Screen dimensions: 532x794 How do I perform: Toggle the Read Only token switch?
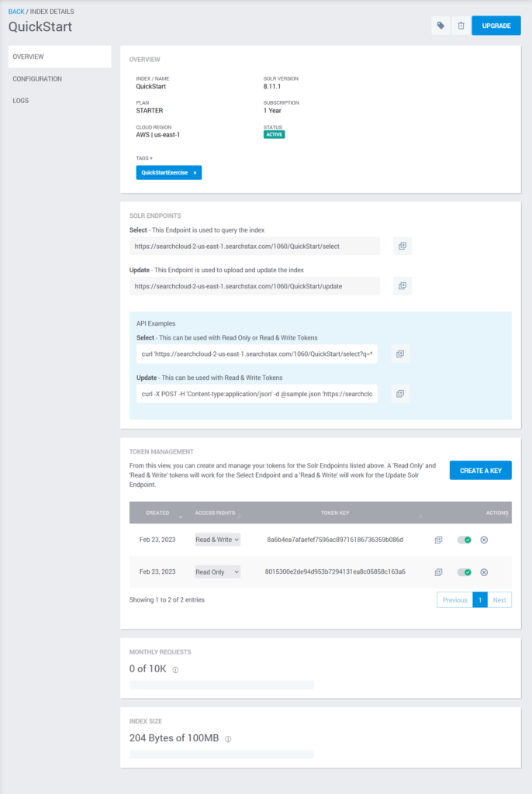[464, 572]
